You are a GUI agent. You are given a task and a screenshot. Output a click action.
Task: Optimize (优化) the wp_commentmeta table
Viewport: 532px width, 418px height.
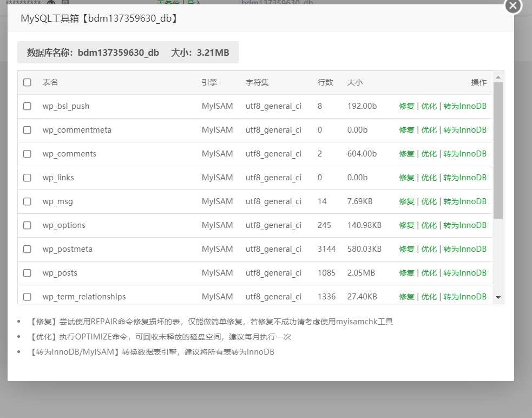[429, 130]
